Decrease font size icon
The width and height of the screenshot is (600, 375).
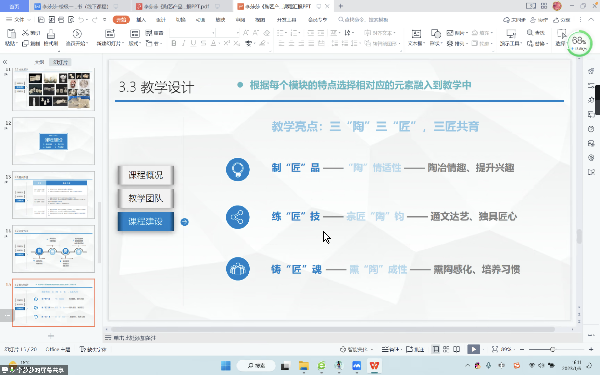[256, 33]
